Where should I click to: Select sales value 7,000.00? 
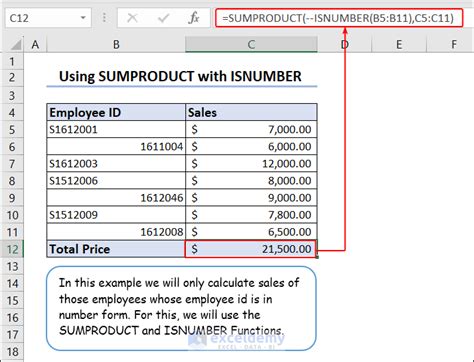tap(251, 129)
